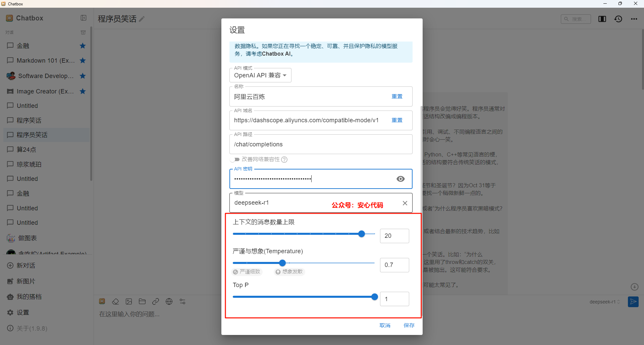Open chat history clock icon

pos(618,19)
